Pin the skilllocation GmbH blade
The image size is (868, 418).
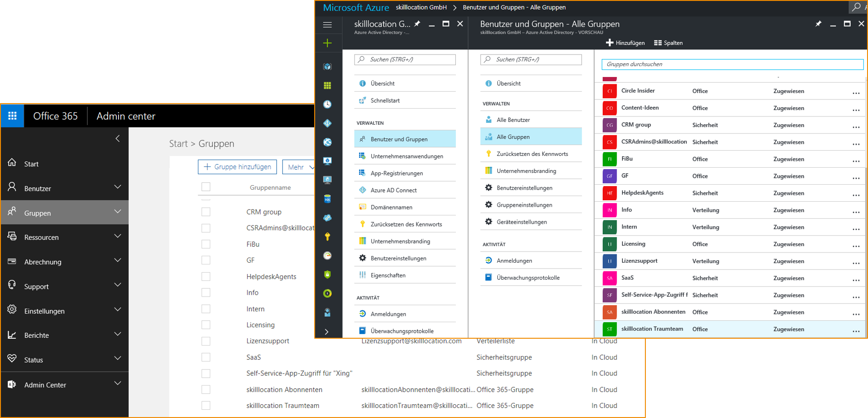417,24
